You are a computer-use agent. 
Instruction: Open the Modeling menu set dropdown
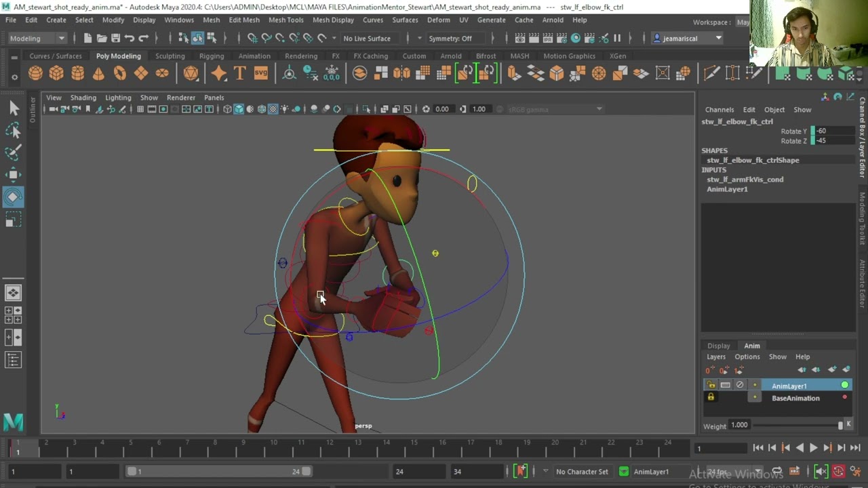(37, 38)
